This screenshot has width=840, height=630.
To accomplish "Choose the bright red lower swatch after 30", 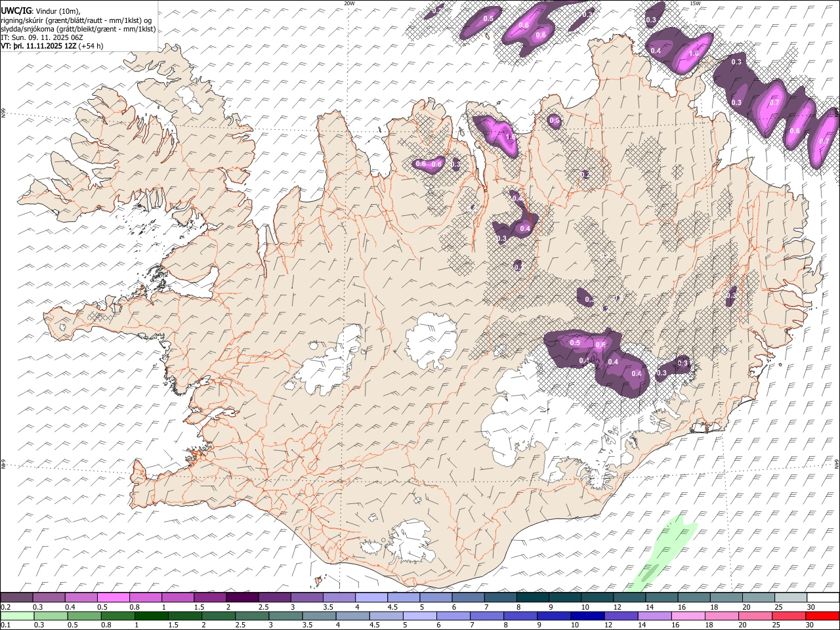I will pos(822,616).
